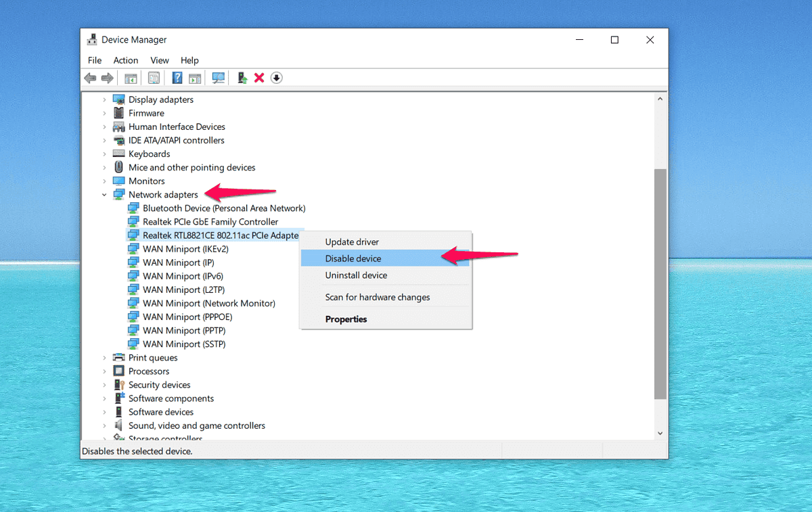This screenshot has height=512, width=812.
Task: Expand the Display adapters category
Action: (x=104, y=99)
